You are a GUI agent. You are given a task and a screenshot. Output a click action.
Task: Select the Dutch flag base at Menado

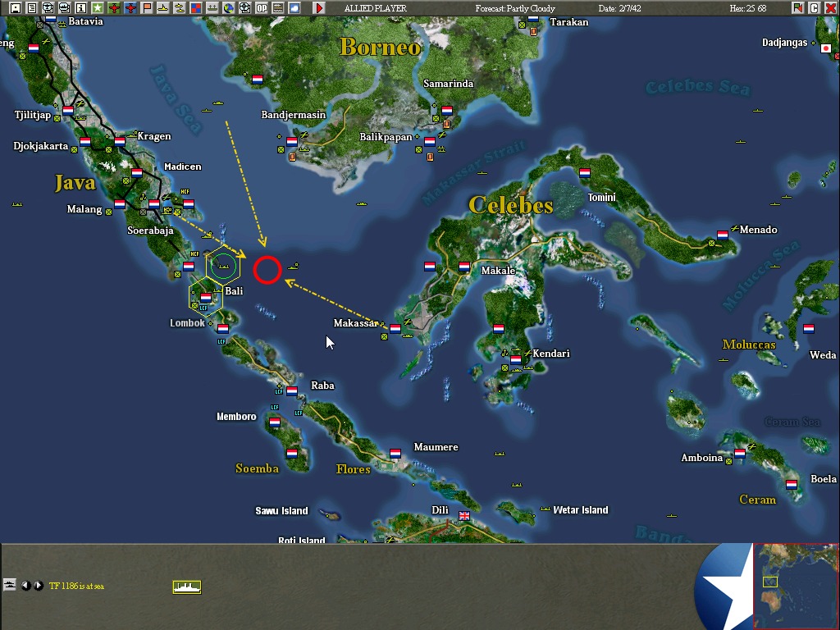point(723,235)
